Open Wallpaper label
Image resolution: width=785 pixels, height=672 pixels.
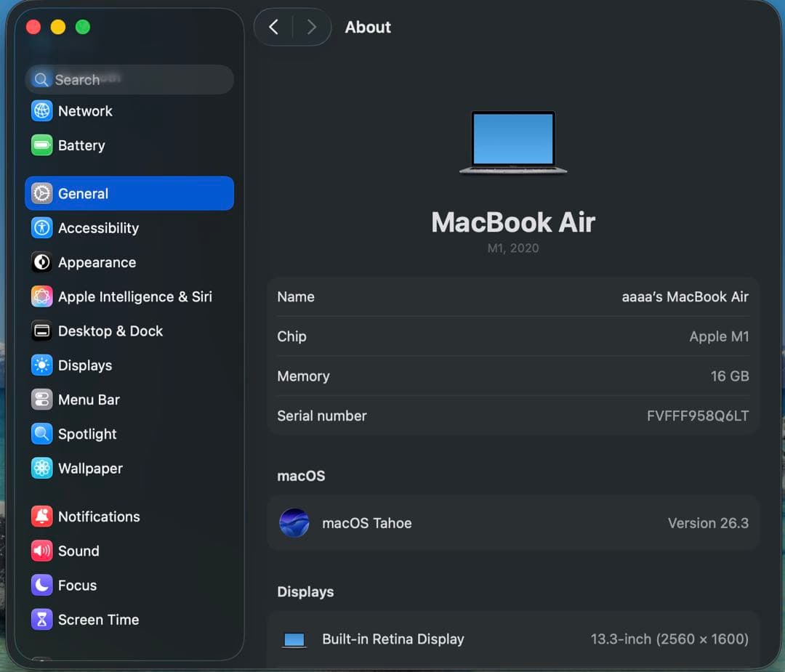tap(91, 469)
